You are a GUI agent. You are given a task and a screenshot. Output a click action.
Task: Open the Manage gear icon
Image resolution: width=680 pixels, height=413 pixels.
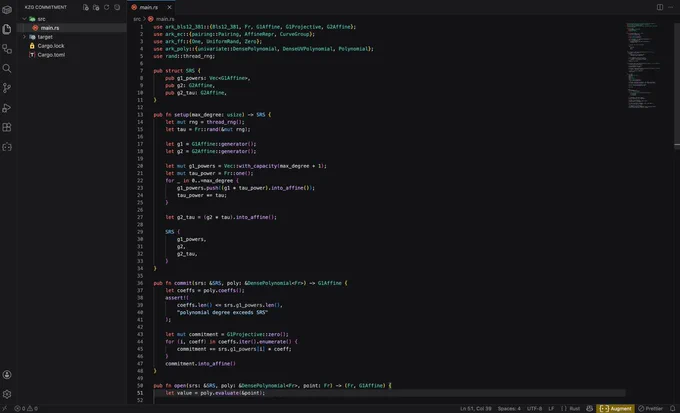coord(7,394)
